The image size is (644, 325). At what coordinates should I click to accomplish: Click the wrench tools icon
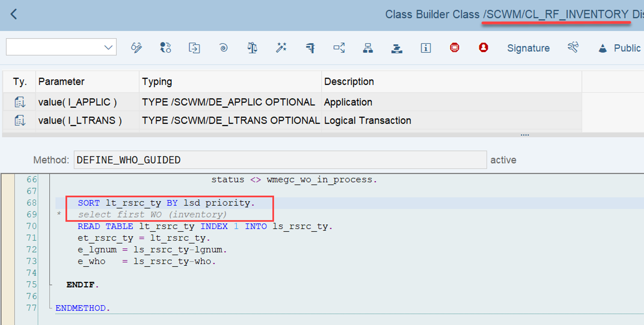pos(573,48)
